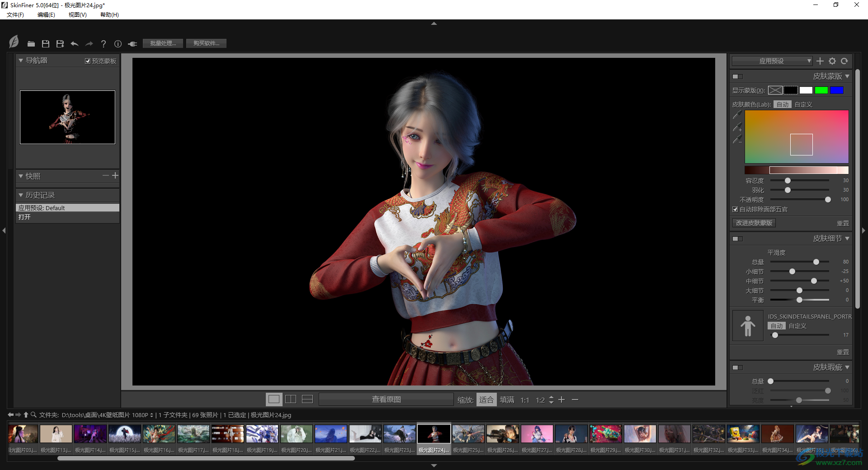
Task: Click the Redo arrow icon
Action: pyautogui.click(x=89, y=44)
